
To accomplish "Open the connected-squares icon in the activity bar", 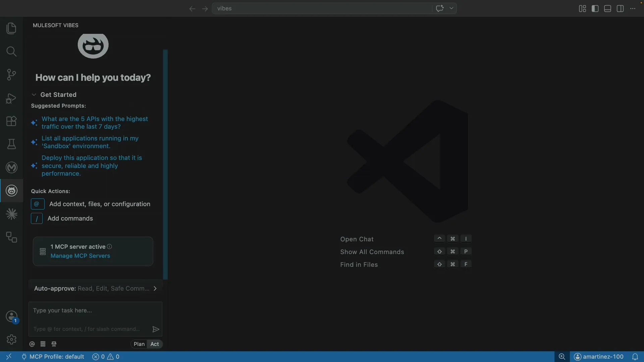I will tap(11, 237).
